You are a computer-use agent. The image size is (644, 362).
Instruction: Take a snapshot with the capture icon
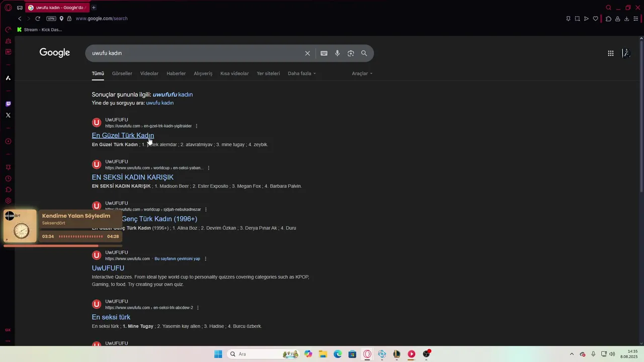coord(577,19)
